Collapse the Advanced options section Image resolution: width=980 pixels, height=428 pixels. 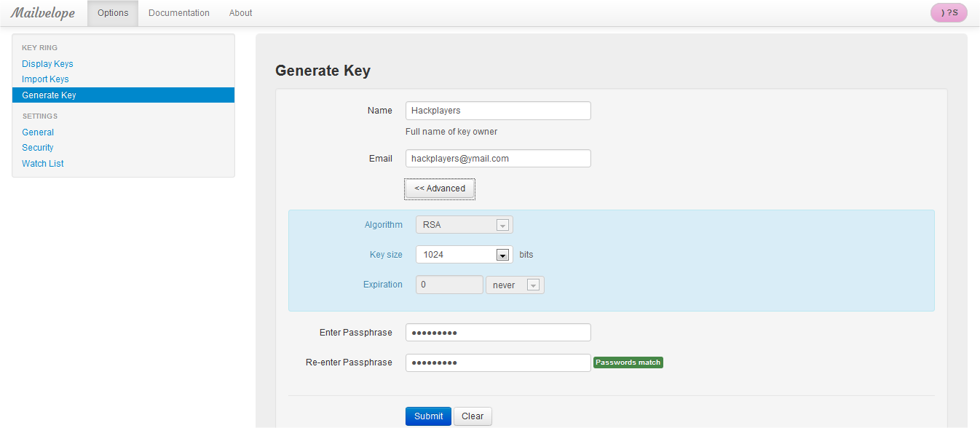[x=440, y=189]
